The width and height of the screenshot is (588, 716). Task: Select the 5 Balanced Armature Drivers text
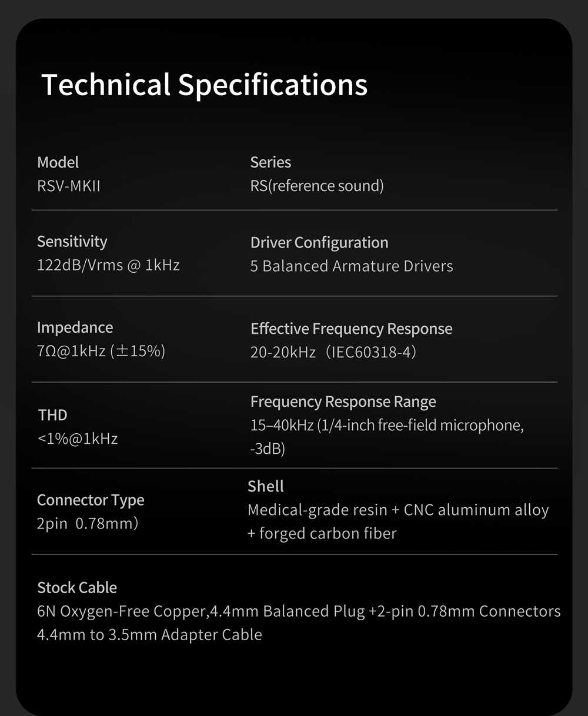[x=352, y=266]
